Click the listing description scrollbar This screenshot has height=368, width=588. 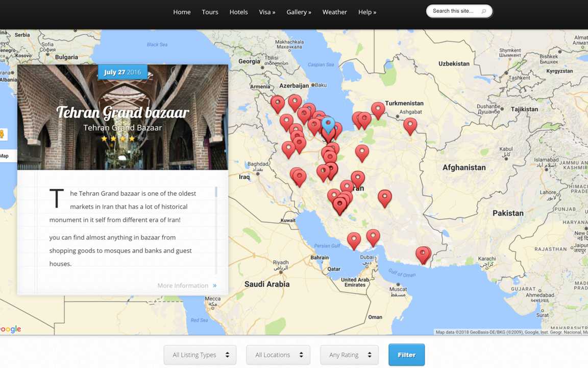[216, 193]
